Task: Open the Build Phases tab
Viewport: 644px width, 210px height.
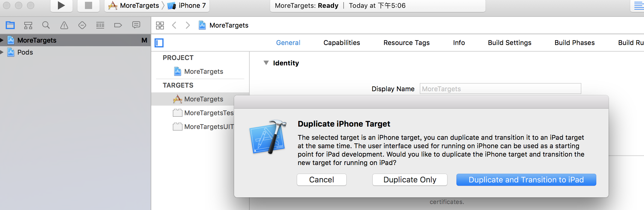Action: [574, 43]
